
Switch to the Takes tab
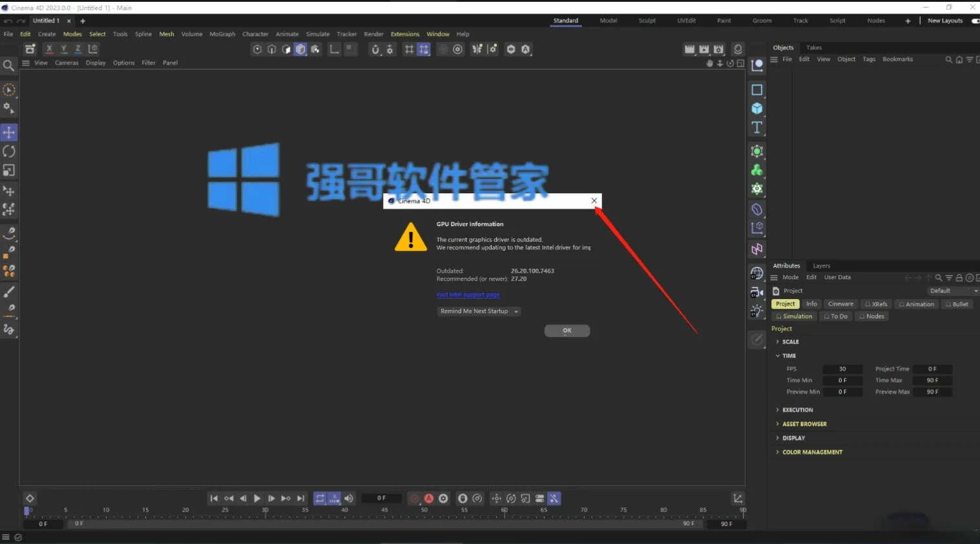tap(814, 48)
